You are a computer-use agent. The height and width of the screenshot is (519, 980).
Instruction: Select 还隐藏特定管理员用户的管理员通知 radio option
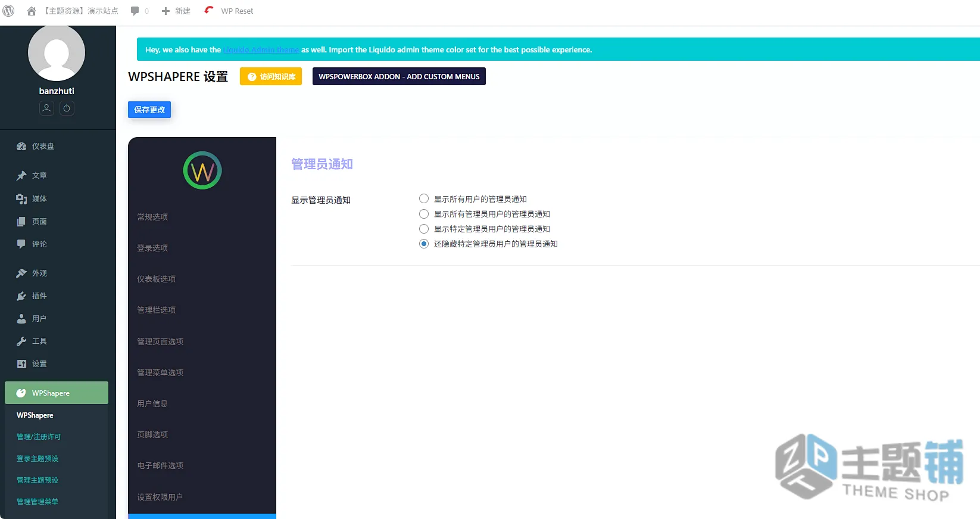[424, 244]
